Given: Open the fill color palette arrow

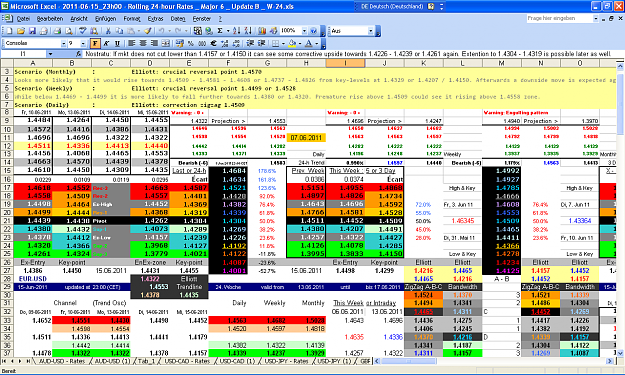Looking at the screenshot, I should coord(300,43).
